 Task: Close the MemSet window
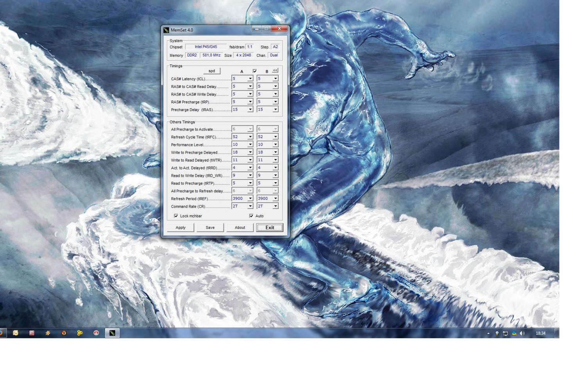pos(279,29)
